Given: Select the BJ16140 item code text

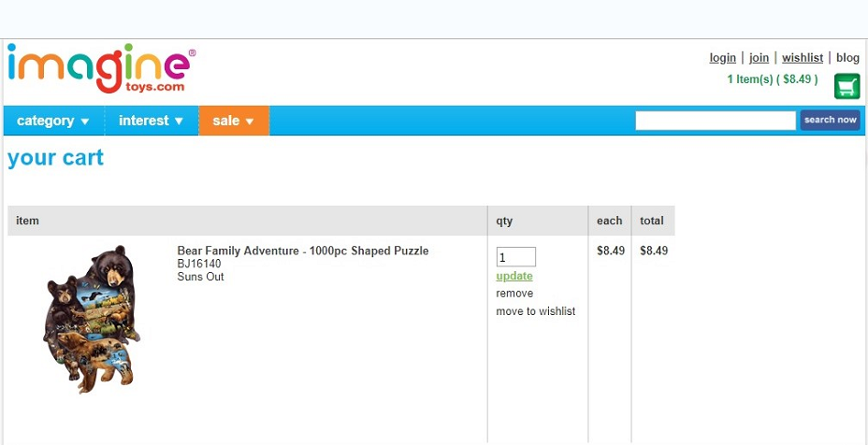Looking at the screenshot, I should click(198, 264).
